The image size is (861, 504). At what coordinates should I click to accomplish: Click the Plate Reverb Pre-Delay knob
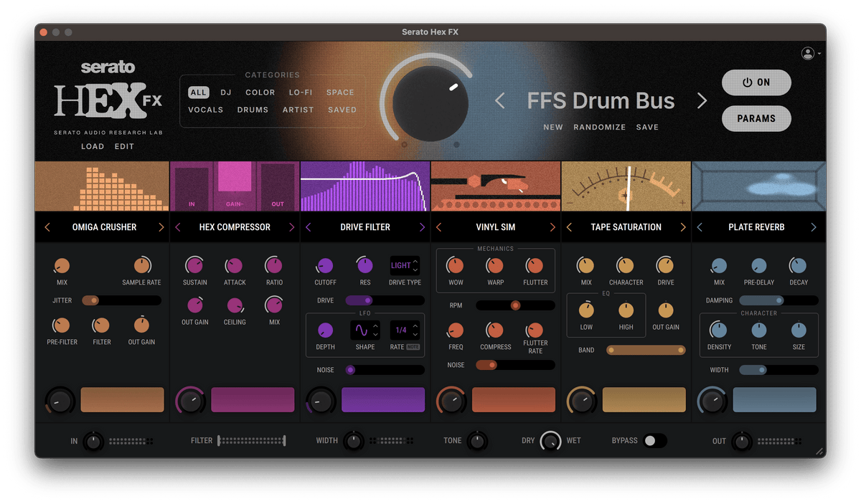coord(758,266)
